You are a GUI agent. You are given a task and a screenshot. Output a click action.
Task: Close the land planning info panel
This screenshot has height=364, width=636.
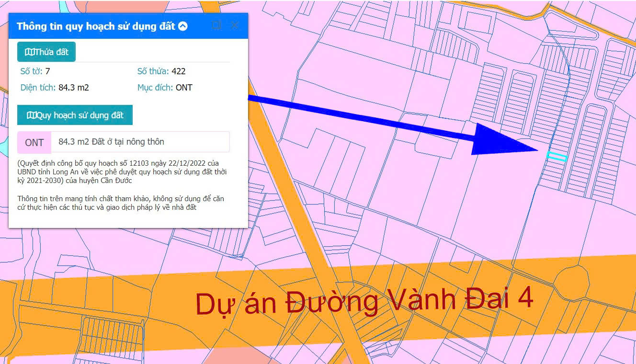[235, 25]
